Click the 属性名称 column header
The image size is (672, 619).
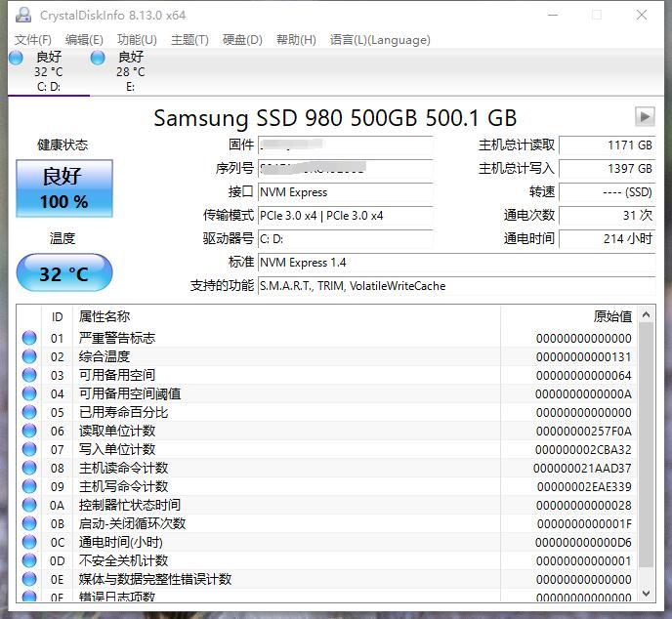[x=286, y=317]
